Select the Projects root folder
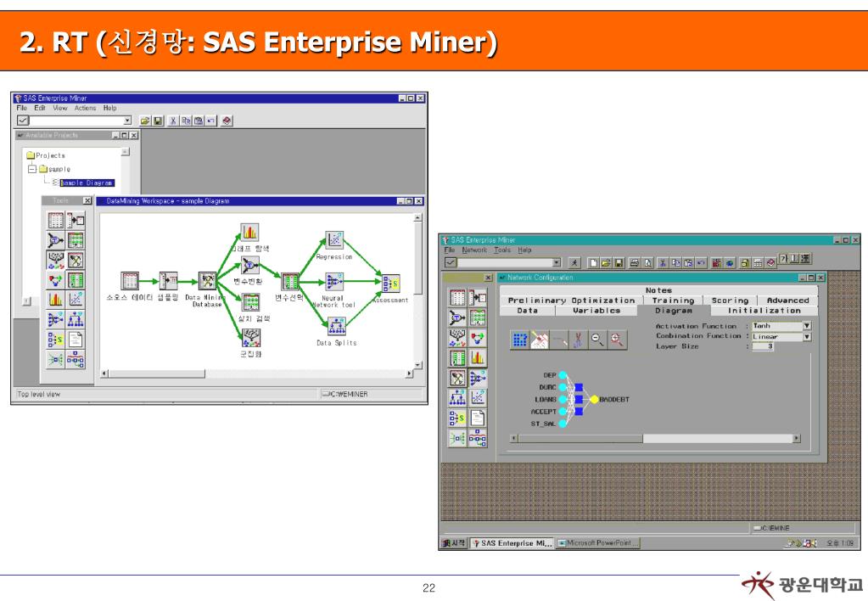The width and height of the screenshot is (868, 601). (x=45, y=155)
